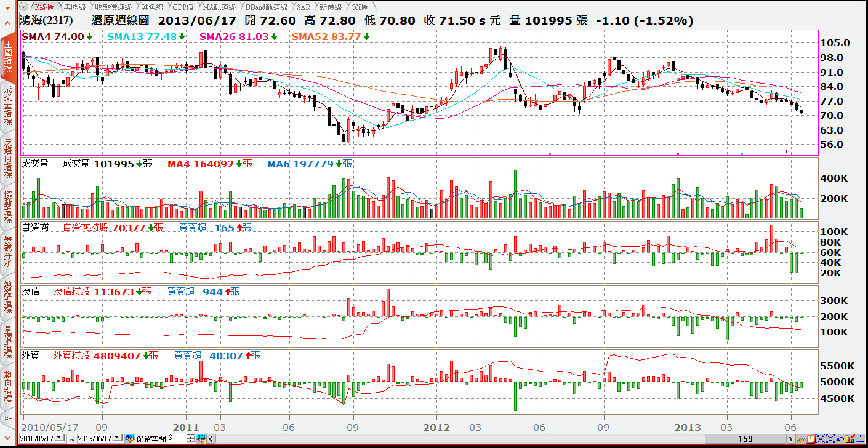Click the blue shrink-arrows icon
The height and width of the screenshot is (448, 868).
click(821, 439)
